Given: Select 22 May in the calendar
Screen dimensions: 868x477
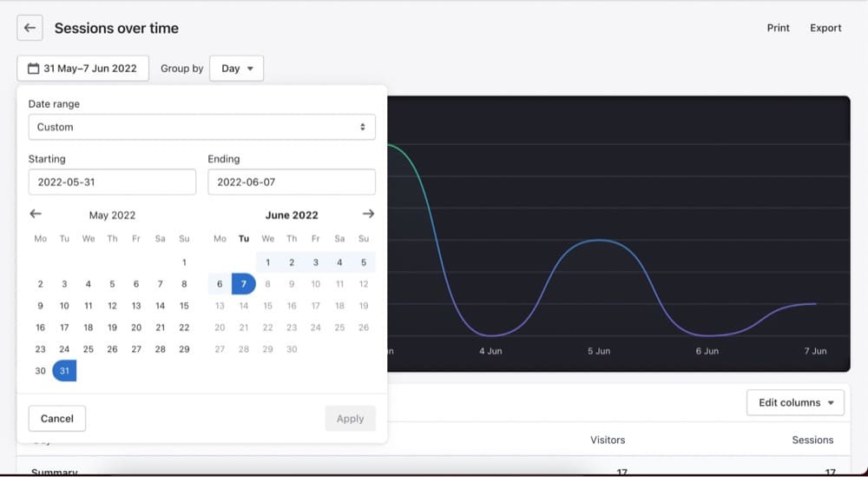Looking at the screenshot, I should coord(184,328).
